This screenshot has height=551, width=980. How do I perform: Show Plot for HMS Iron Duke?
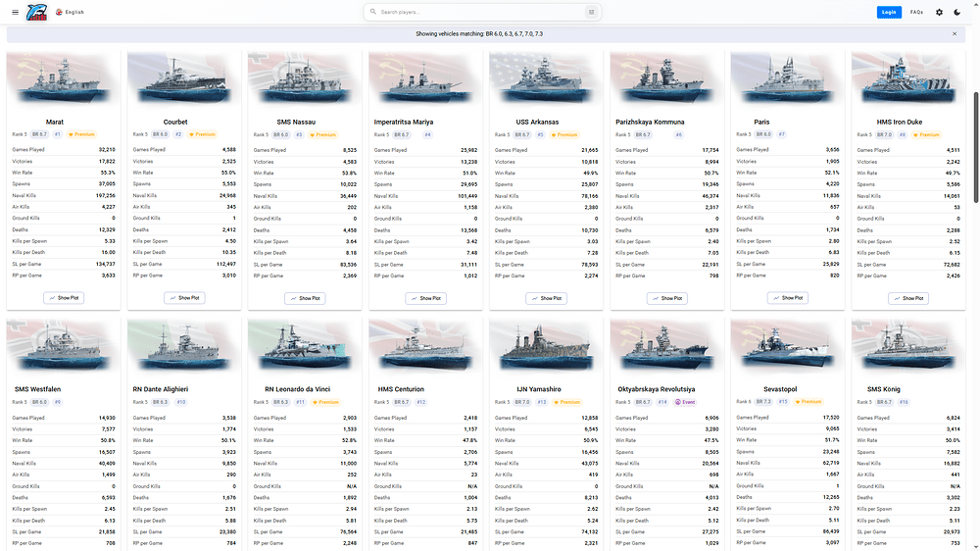click(x=908, y=298)
